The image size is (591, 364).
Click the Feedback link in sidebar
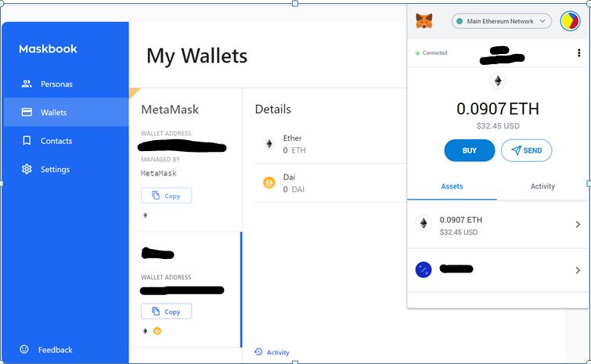coord(46,350)
